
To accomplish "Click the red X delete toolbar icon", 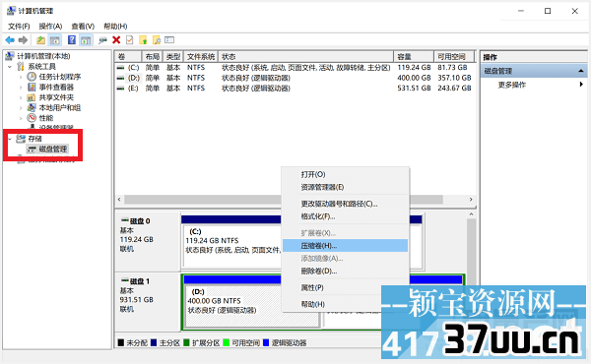I will [x=116, y=40].
